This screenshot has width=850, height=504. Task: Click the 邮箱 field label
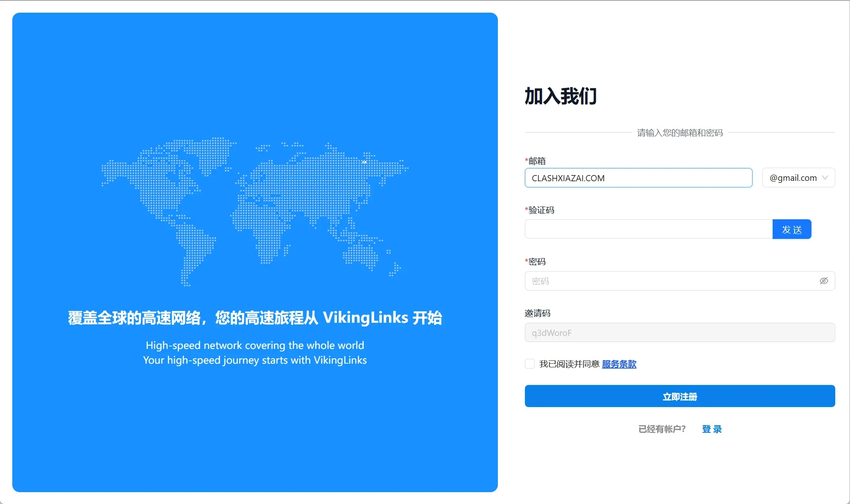tap(537, 161)
